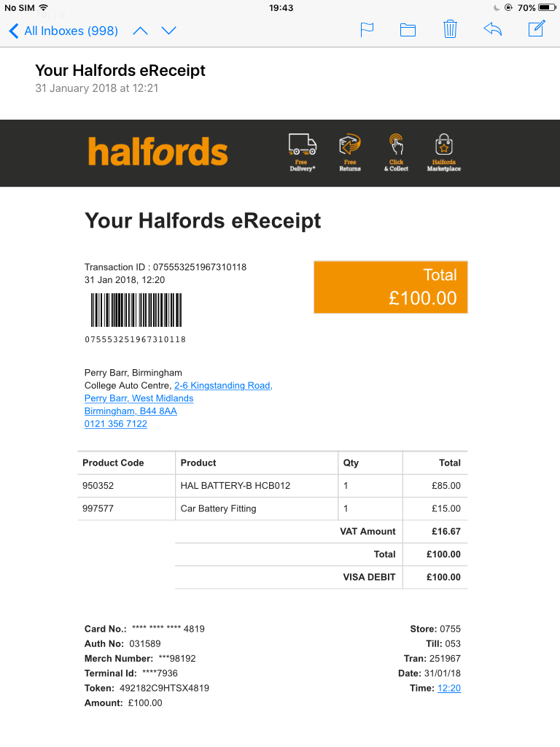
Task: Tap the Birmingham, B44 8AA postcode link
Action: (x=131, y=411)
